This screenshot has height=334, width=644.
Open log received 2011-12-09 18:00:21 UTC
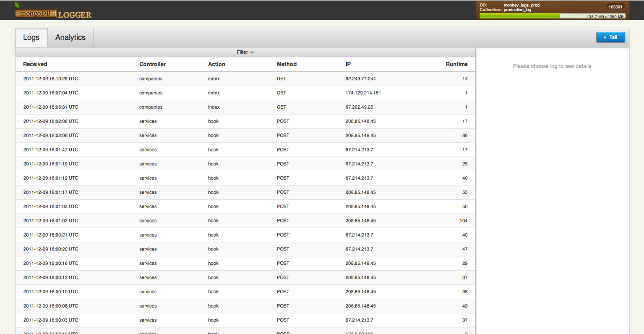pyautogui.click(x=245, y=235)
